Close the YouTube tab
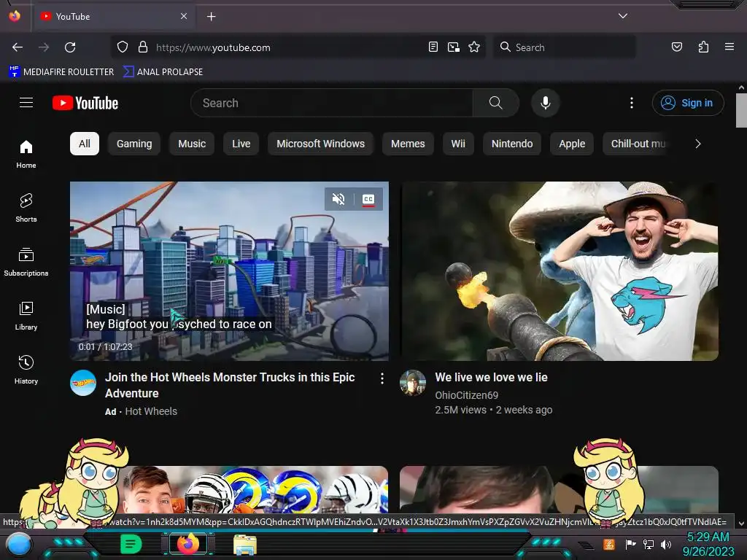Viewport: 747px width, 560px height. pyautogui.click(x=184, y=16)
